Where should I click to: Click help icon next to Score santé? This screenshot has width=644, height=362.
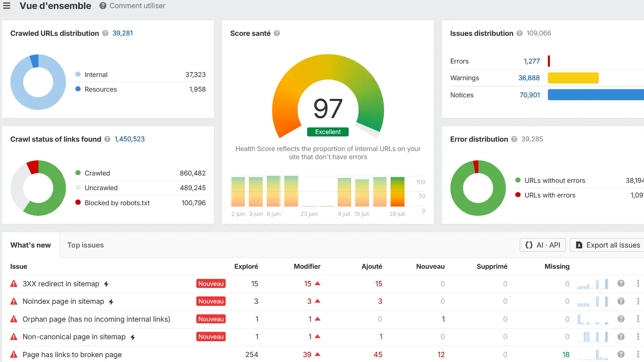point(277,33)
